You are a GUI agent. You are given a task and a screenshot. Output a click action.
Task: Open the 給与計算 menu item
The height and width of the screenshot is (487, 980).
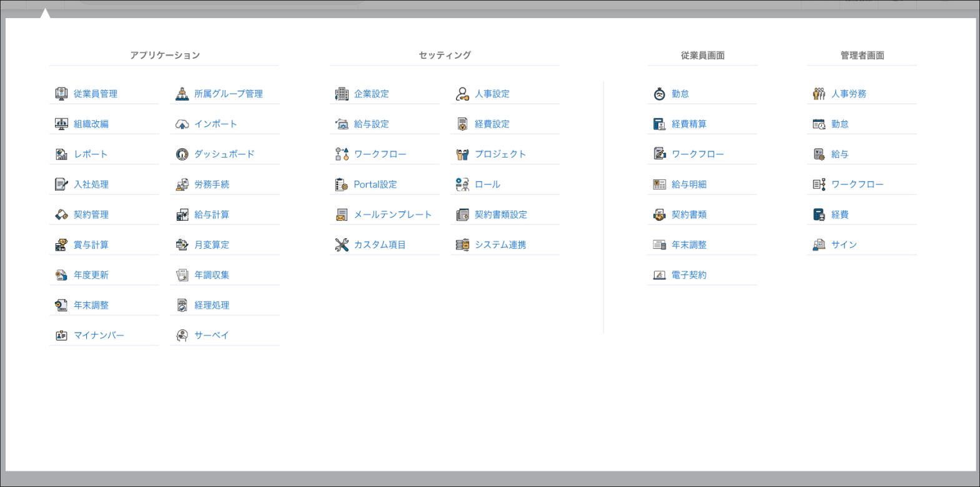[x=211, y=214]
